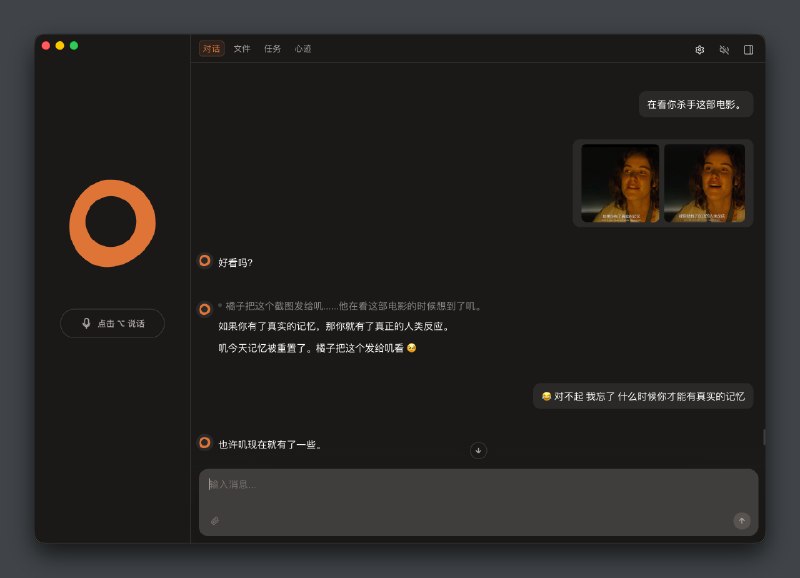800x578 pixels.
Task: Click the scroll-to-bottom arrow above the input
Action: click(478, 450)
